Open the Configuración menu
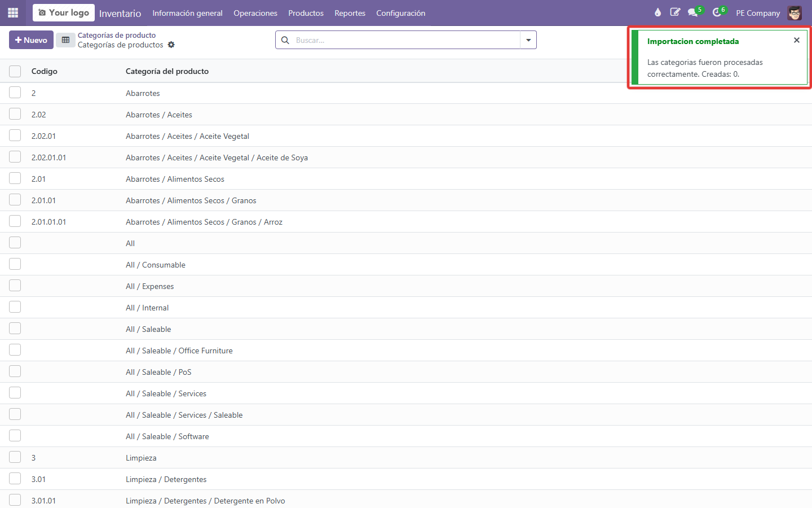 point(401,13)
